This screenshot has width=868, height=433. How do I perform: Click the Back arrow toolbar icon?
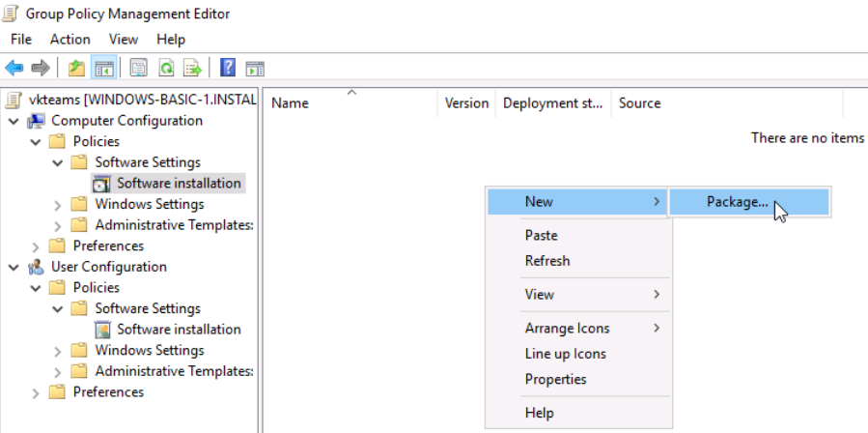14,68
